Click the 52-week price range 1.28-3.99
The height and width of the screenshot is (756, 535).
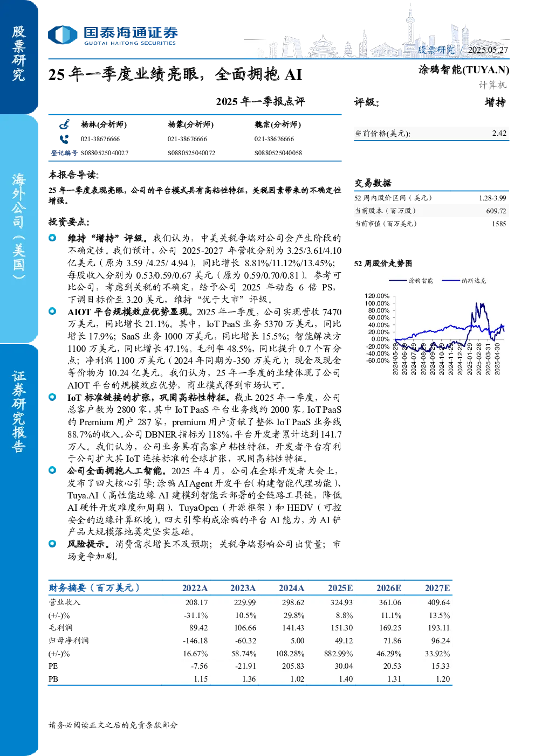tap(492, 198)
